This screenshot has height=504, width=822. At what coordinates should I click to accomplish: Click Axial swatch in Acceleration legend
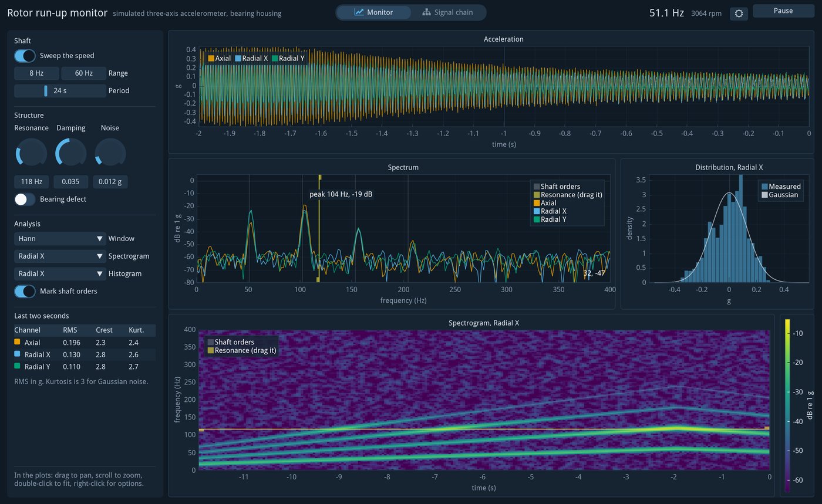tap(211, 59)
